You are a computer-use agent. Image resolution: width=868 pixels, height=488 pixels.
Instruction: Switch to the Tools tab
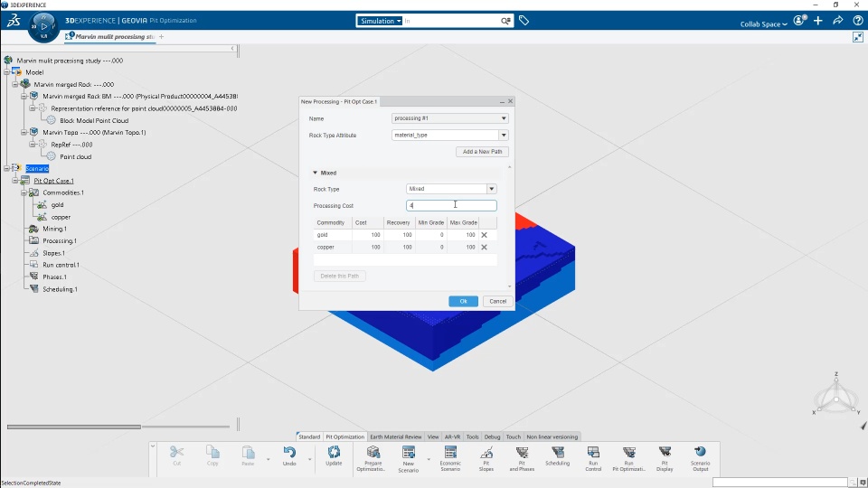472,436
